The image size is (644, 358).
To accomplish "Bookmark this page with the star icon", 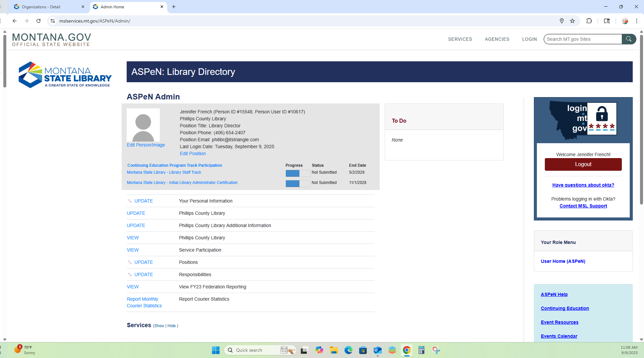I will click(x=572, y=21).
